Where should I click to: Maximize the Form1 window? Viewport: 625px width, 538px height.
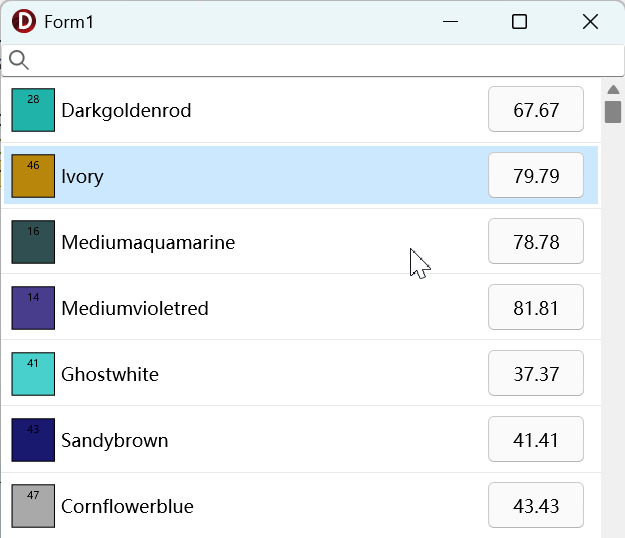pyautogui.click(x=519, y=22)
